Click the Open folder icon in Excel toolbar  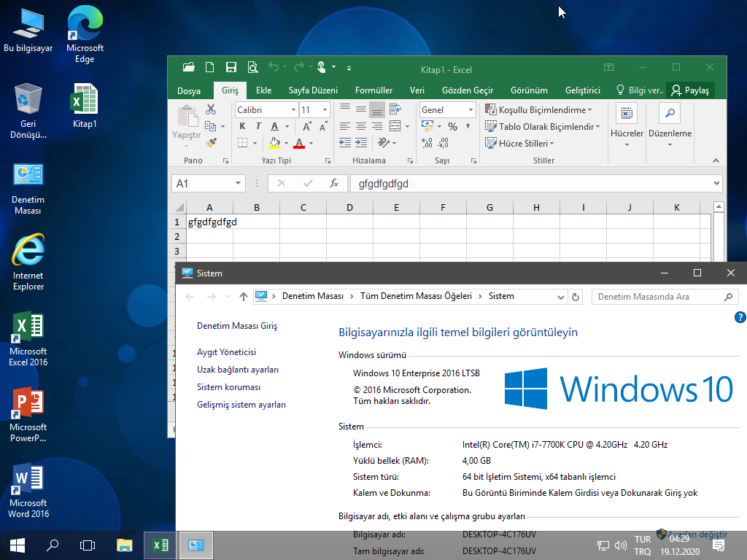[189, 67]
